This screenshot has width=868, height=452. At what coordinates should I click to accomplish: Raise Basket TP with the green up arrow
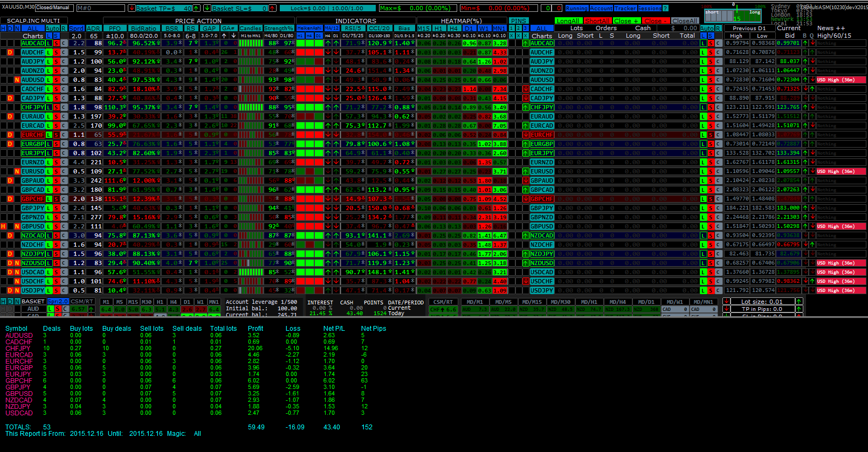click(196, 8)
